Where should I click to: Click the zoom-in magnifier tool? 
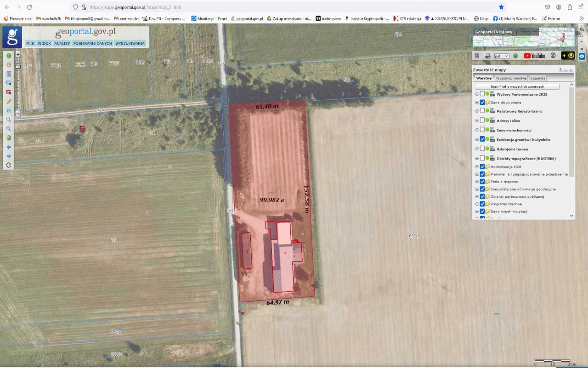tap(9, 120)
